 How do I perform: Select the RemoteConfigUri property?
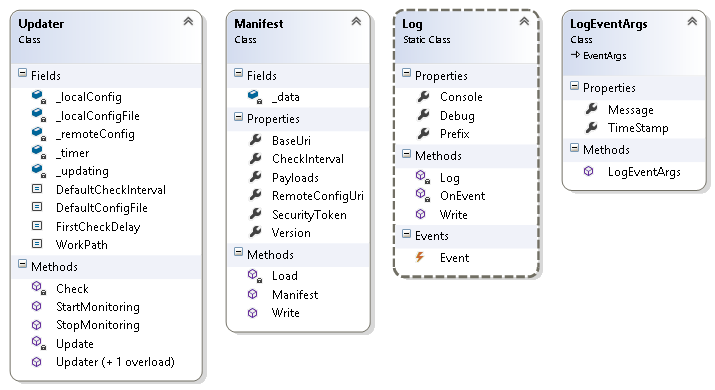[x=317, y=196]
